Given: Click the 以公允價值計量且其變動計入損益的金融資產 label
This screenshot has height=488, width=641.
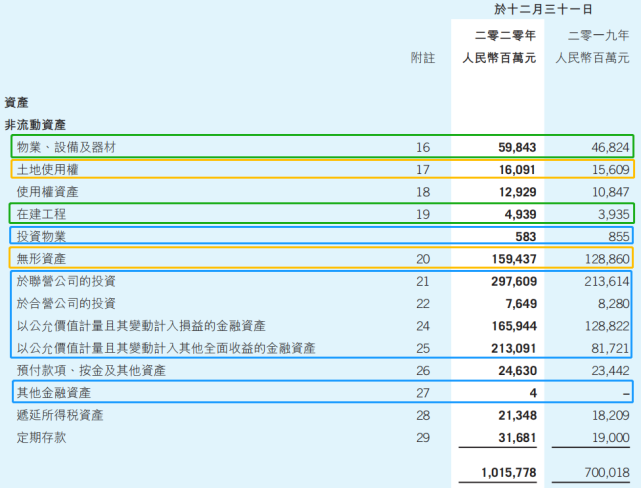Looking at the screenshot, I should pos(141,326).
